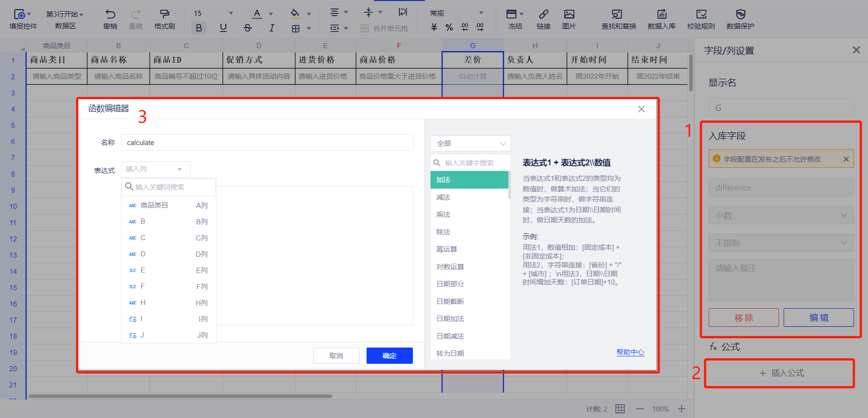Insert a link with 链接 icon
Viewport: 868px width, 418px height.
(543, 15)
